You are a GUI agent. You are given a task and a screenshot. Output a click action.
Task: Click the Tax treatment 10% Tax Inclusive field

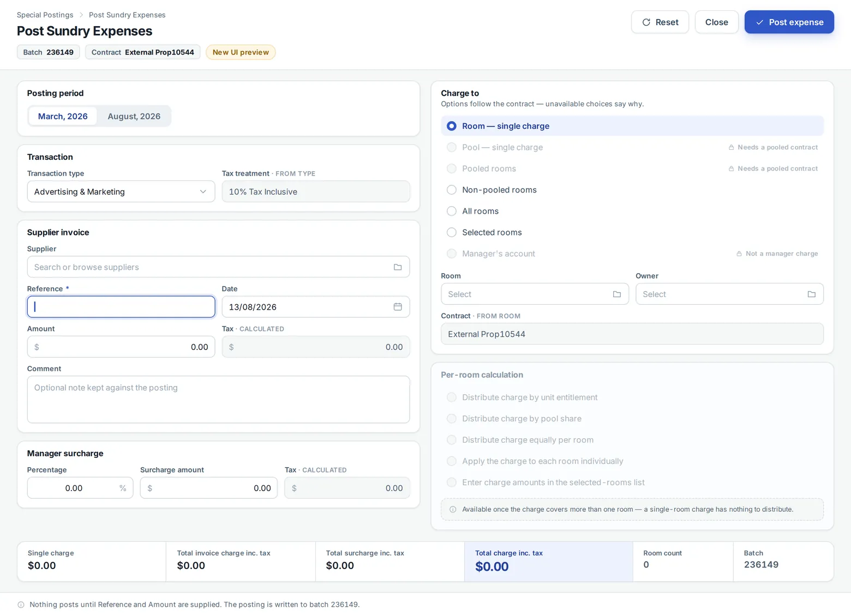316,192
